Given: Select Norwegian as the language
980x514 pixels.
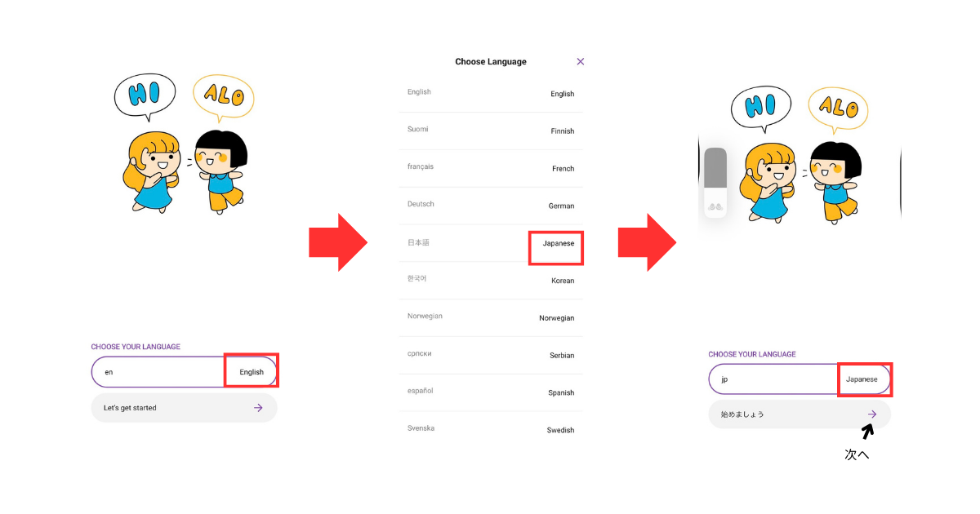Looking at the screenshot, I should tap(491, 318).
